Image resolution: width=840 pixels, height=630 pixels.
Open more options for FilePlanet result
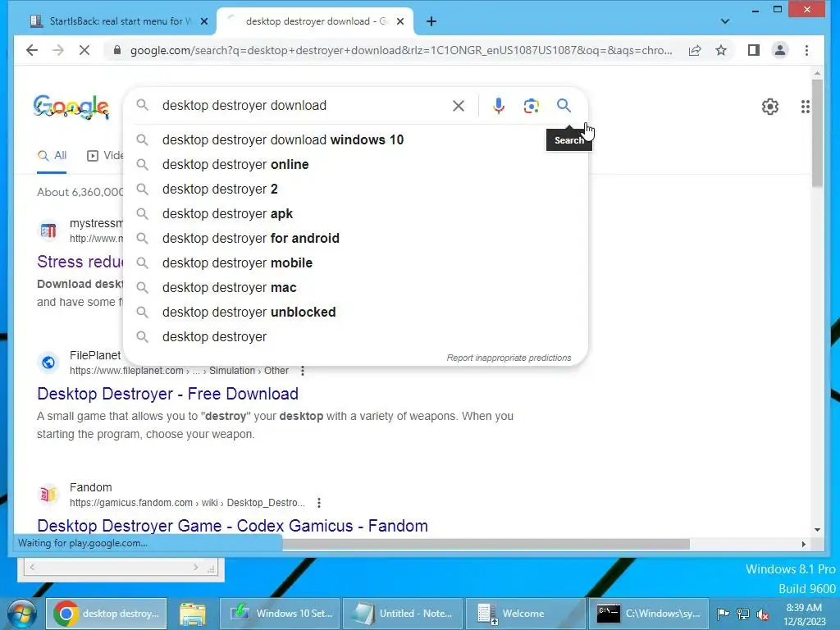(x=303, y=371)
